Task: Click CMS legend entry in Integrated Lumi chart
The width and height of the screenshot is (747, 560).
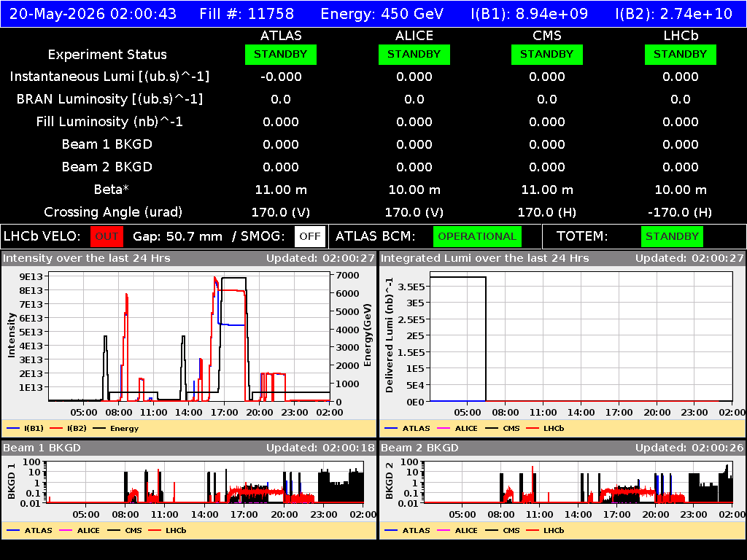Action: coord(503,428)
